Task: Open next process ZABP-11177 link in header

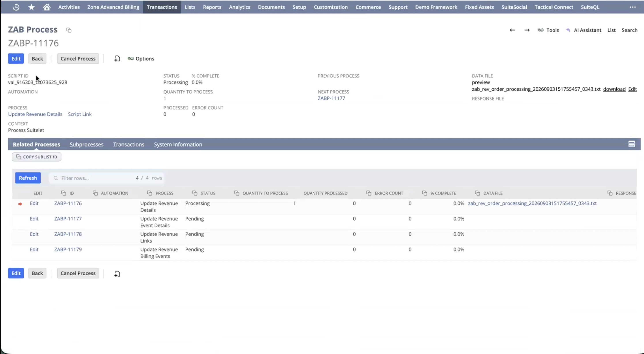Action: [331, 98]
